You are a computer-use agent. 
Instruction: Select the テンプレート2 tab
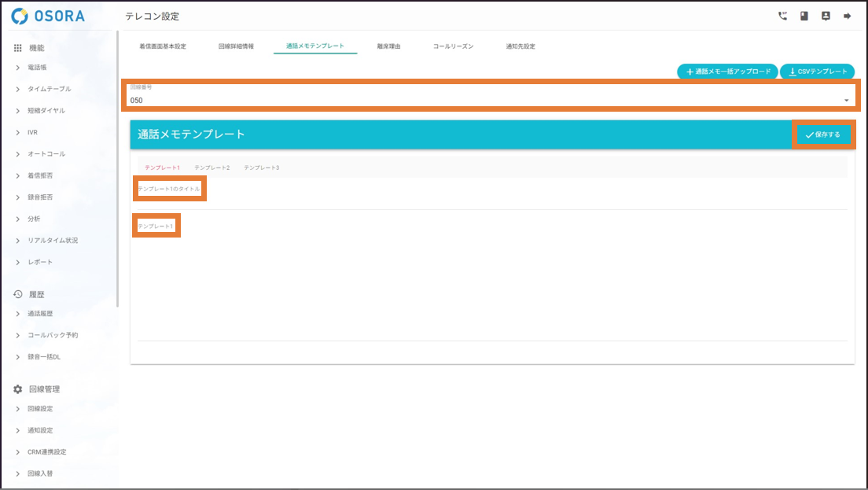click(212, 168)
